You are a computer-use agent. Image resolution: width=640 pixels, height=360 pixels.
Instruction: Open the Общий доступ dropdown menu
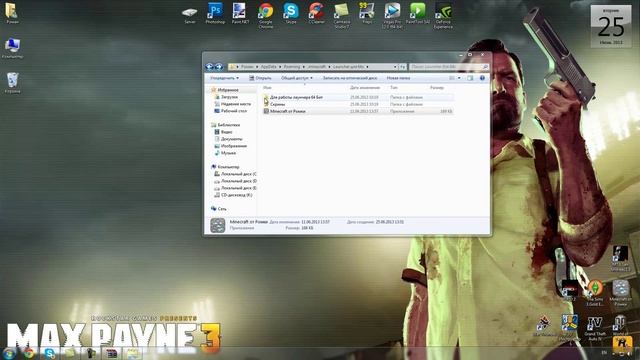coord(297,78)
